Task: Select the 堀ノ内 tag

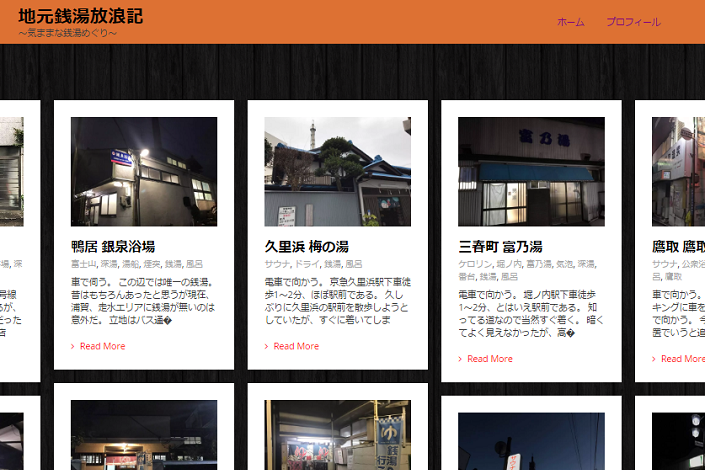Action: 508,264
